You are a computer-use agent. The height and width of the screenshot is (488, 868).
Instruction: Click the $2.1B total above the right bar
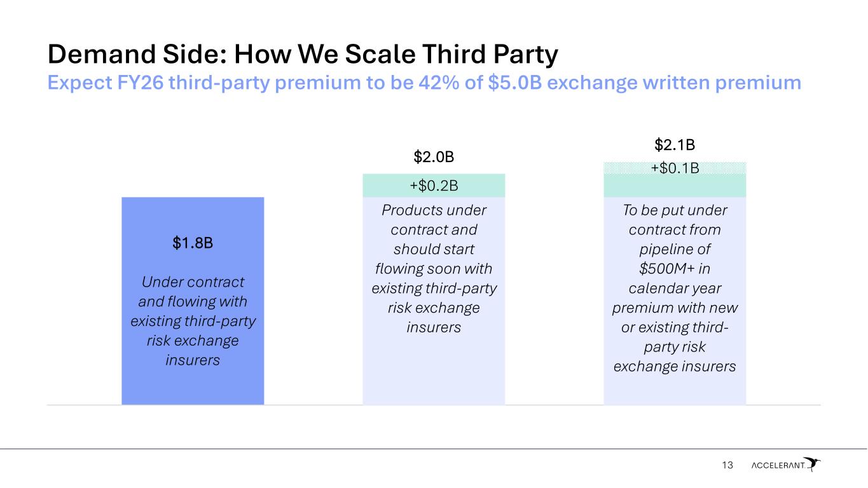point(675,146)
